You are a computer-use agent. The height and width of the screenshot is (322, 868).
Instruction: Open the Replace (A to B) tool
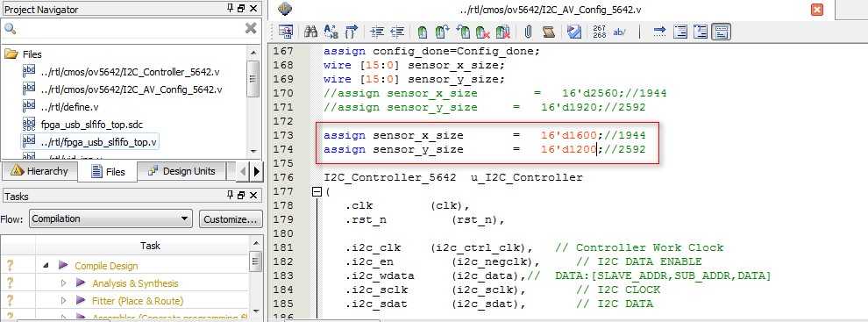331,32
